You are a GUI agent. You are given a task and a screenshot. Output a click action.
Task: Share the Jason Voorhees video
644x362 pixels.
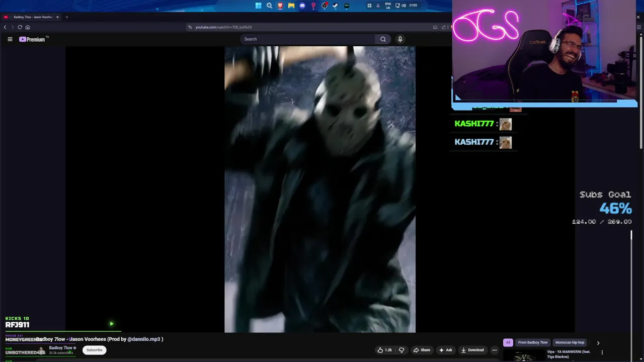pos(422,350)
